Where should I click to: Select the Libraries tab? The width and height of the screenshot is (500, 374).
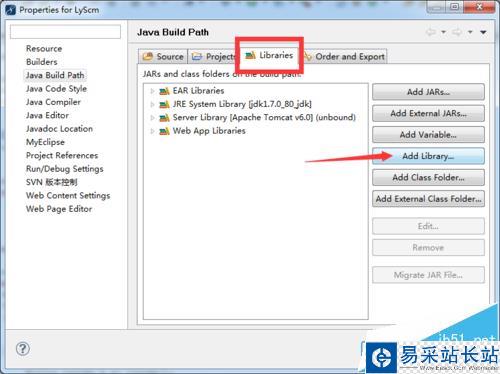(269, 55)
